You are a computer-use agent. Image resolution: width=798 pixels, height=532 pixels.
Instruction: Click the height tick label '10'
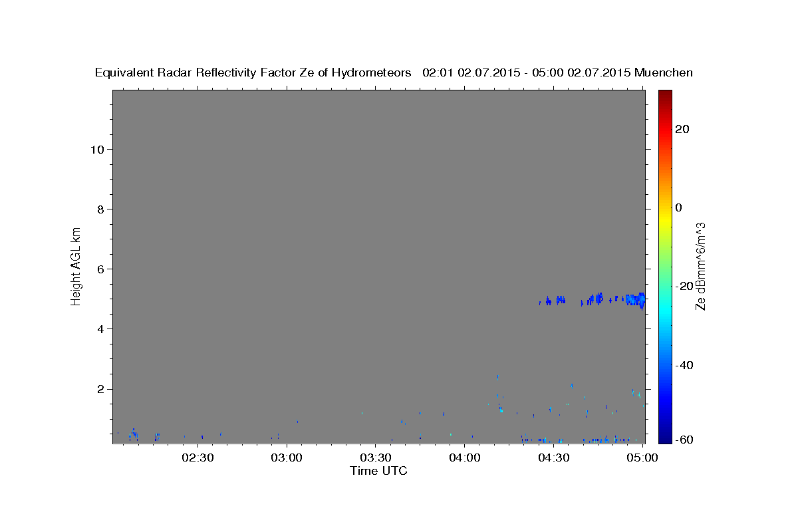click(96, 149)
